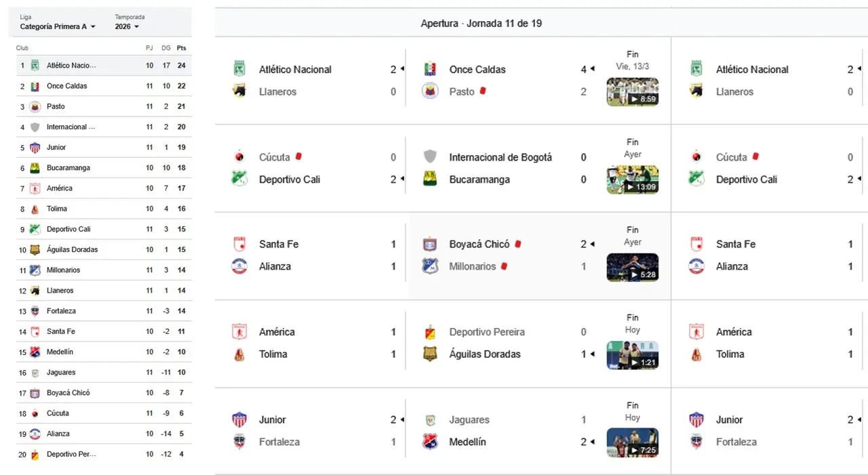Click Bucaramanga crest in the standings table

point(35,168)
